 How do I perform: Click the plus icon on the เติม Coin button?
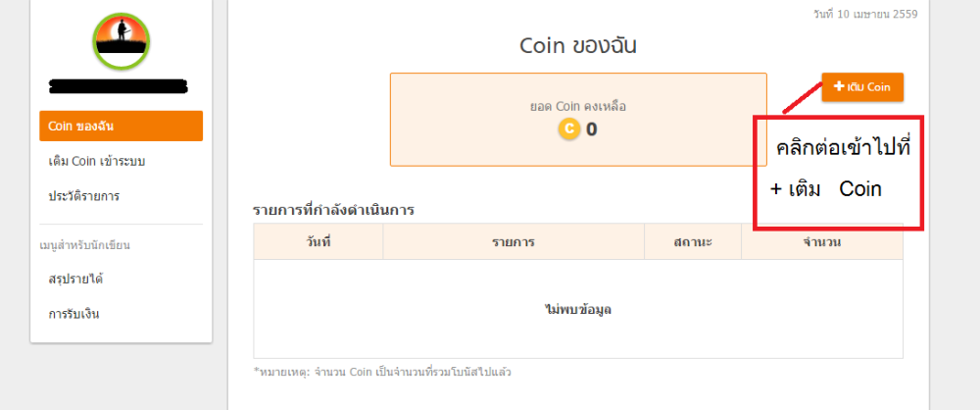coord(838,87)
